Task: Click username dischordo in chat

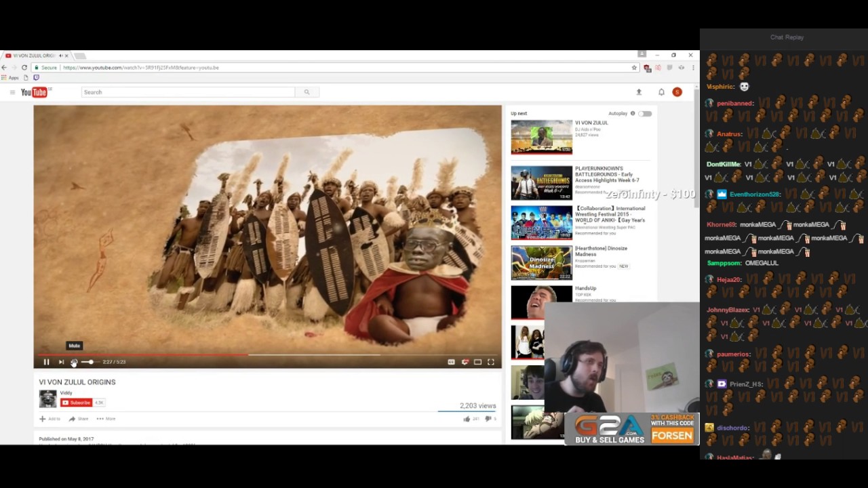Action: click(x=732, y=428)
